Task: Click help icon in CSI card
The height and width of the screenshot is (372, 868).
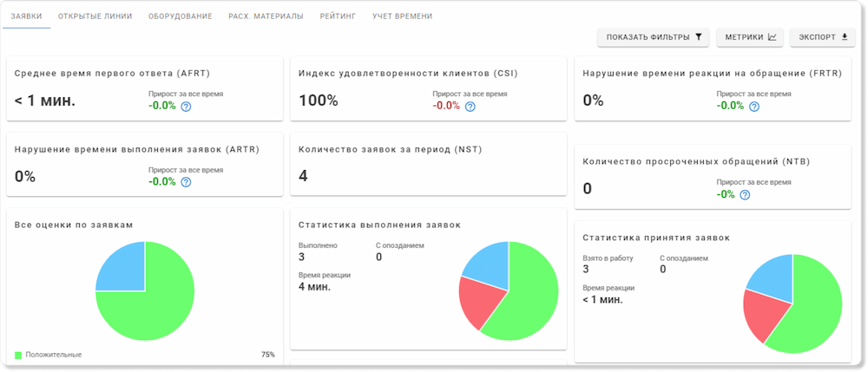Action: pyautogui.click(x=470, y=107)
